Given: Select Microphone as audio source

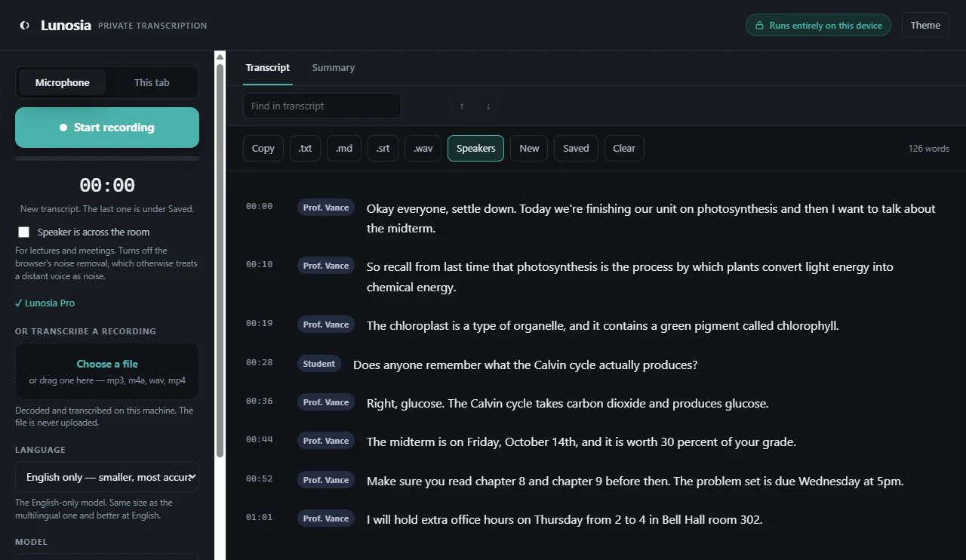Looking at the screenshot, I should pos(62,83).
